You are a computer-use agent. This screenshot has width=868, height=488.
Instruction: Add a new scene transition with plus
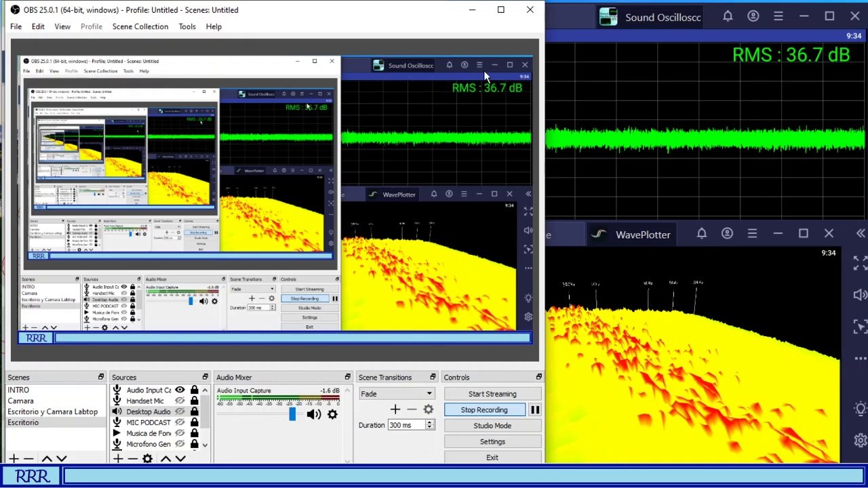(x=395, y=409)
